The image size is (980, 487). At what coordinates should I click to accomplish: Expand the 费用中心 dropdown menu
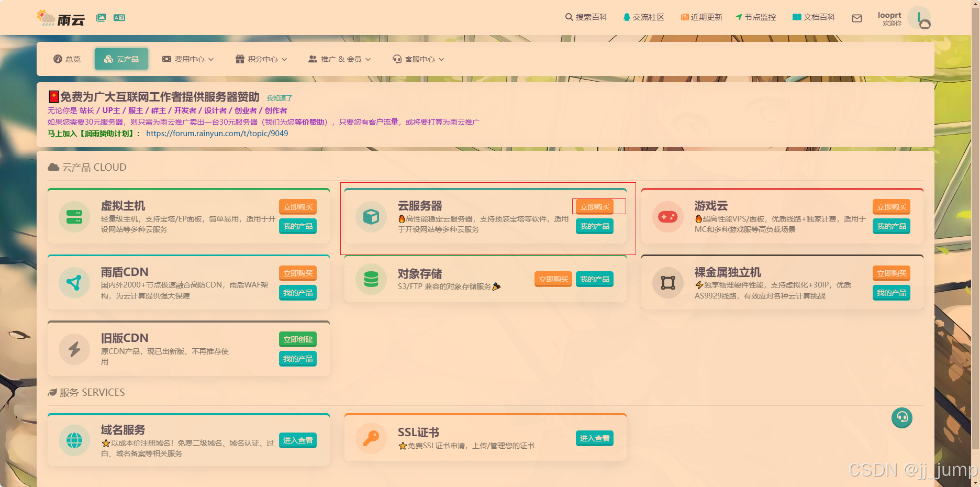(188, 59)
